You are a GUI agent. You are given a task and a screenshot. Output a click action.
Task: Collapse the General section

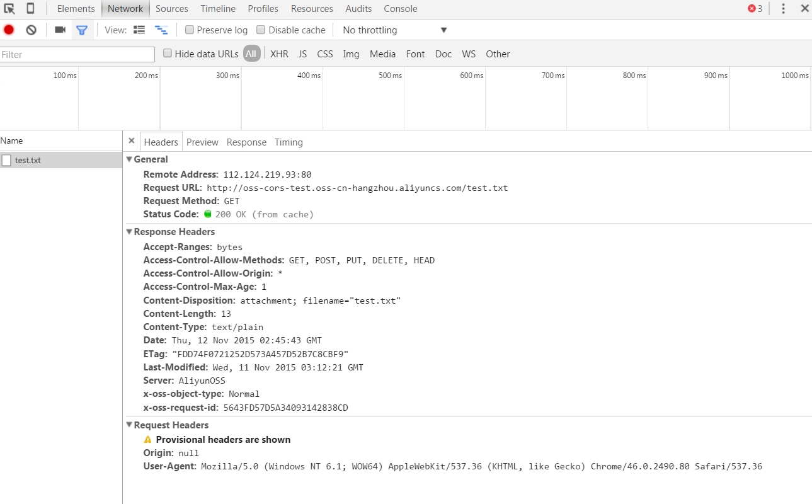pyautogui.click(x=130, y=159)
